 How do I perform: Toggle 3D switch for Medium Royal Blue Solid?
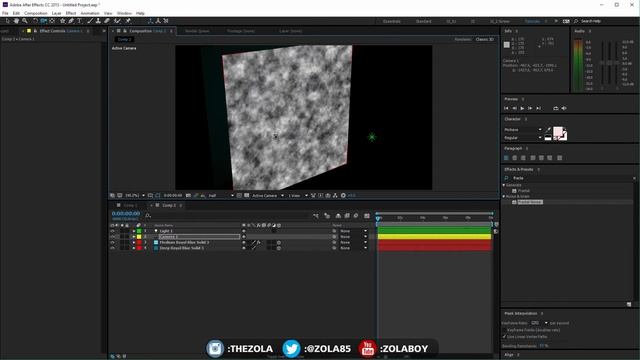click(279, 242)
